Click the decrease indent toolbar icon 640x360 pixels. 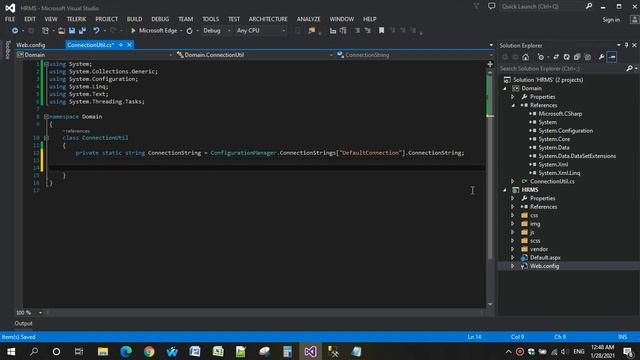point(333,31)
